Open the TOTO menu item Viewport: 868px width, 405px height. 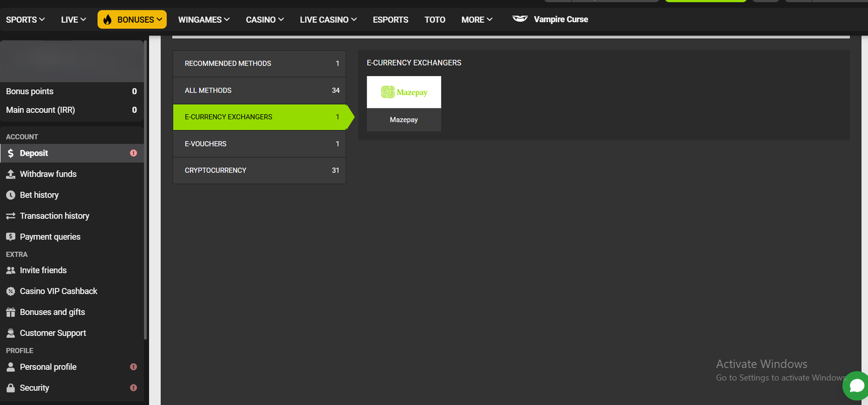click(435, 20)
